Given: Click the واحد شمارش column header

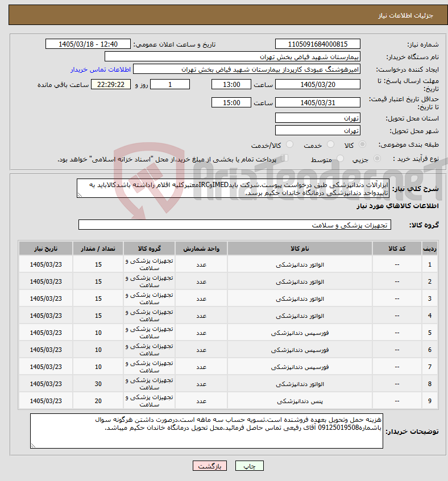Looking at the screenshot, I should [x=201, y=248].
